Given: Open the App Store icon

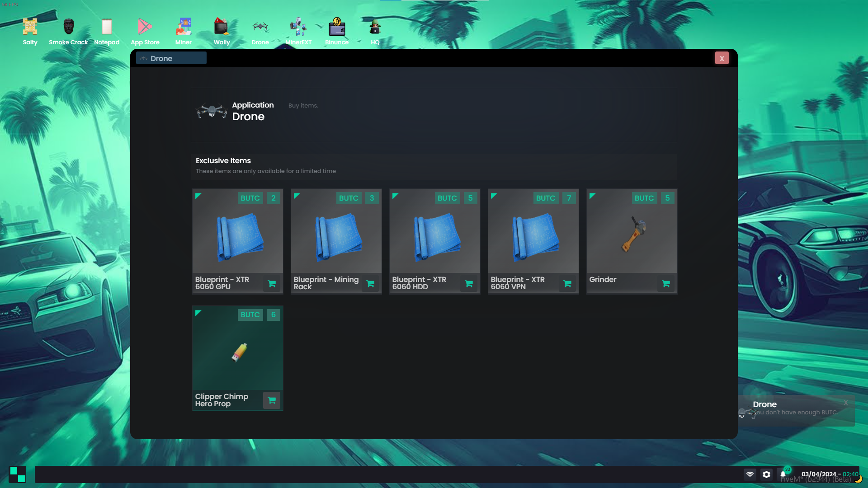Looking at the screenshot, I should tap(145, 32).
